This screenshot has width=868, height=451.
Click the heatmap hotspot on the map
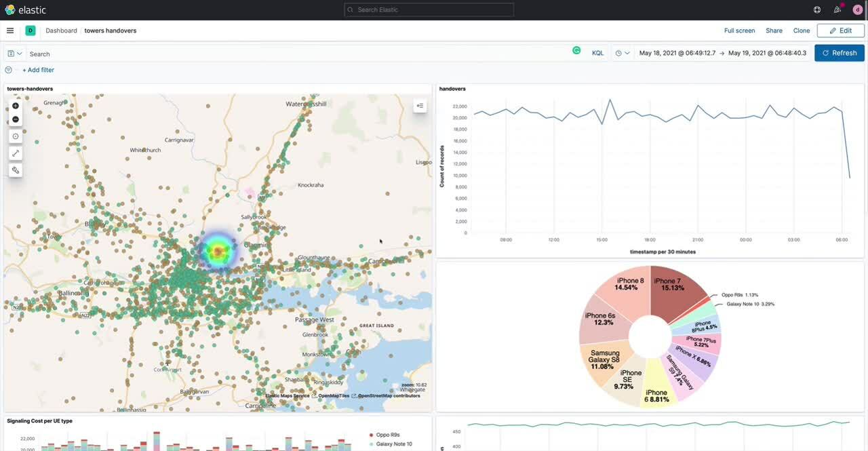pyautogui.click(x=218, y=252)
